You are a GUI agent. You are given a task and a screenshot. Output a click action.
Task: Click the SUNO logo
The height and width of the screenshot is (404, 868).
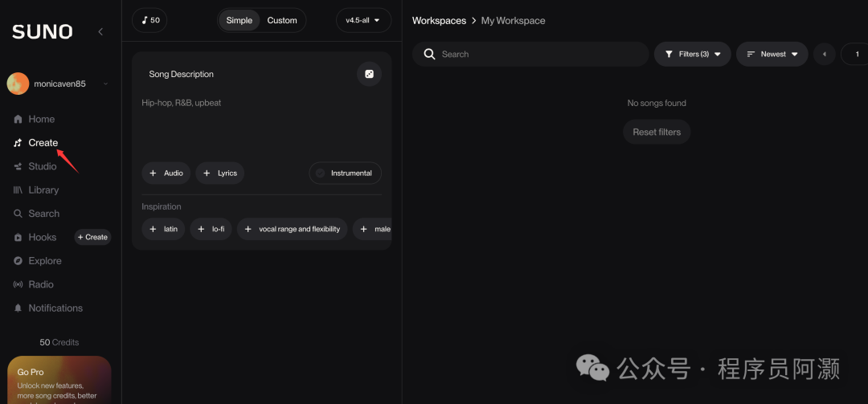coord(43,32)
